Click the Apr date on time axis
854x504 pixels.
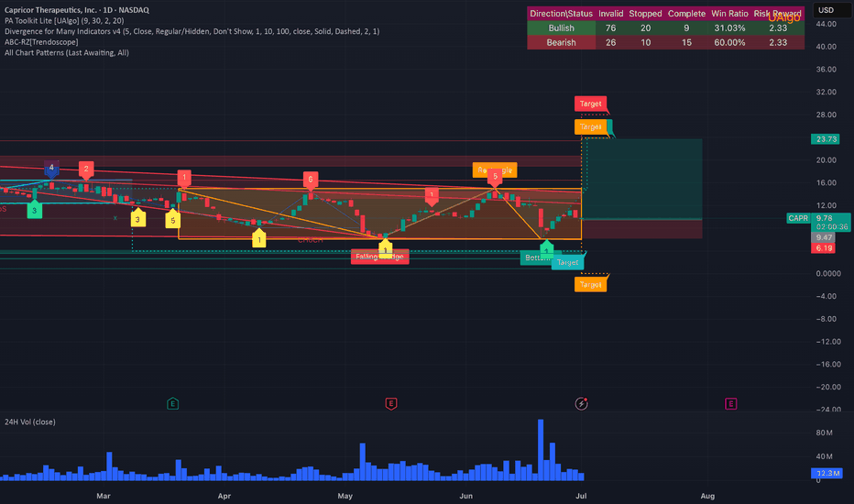point(224,496)
